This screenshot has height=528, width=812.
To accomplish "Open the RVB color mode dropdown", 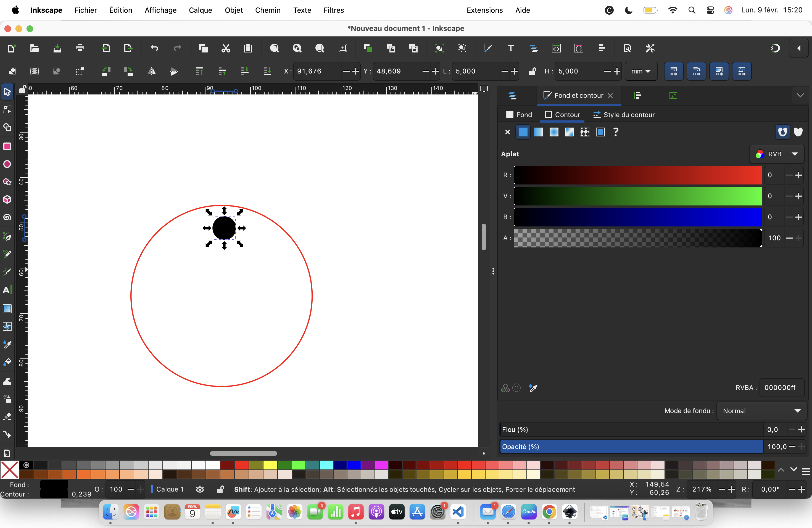I will (x=777, y=154).
